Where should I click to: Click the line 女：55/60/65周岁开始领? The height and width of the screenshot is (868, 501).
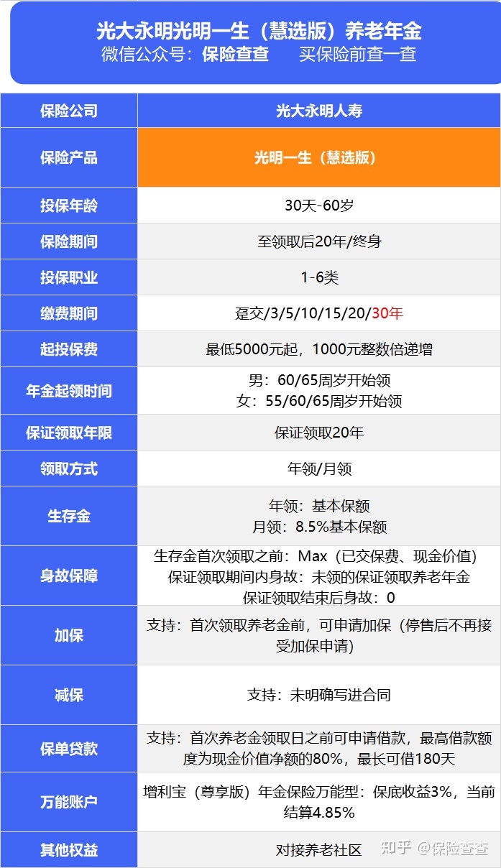point(319,401)
